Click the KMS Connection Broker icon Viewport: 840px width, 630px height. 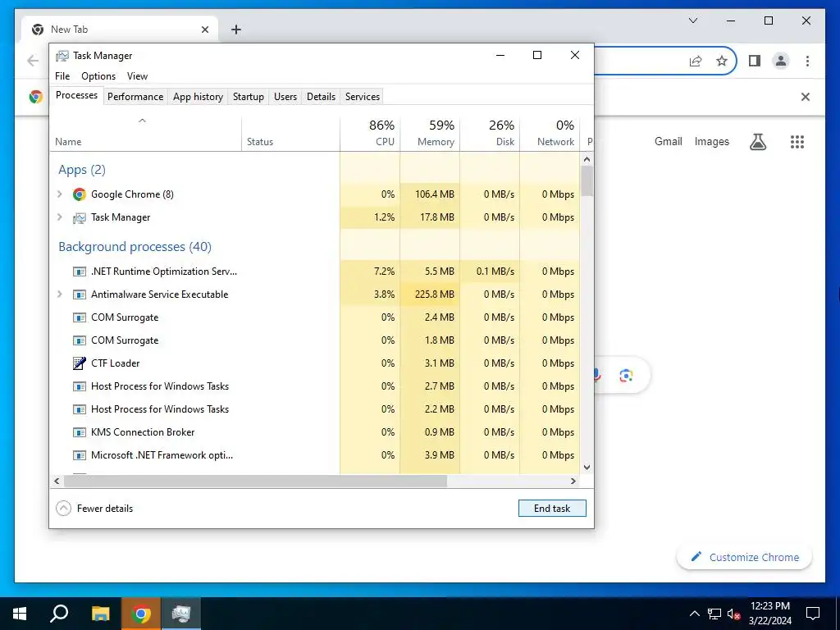click(80, 432)
